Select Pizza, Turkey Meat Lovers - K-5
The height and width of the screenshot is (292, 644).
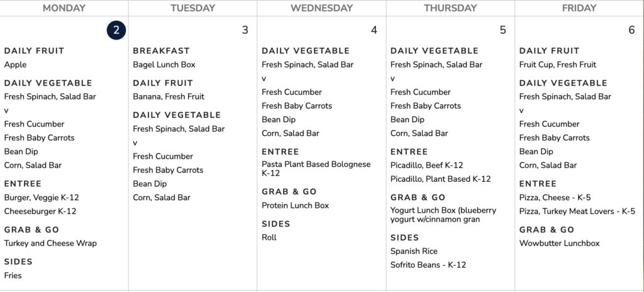point(577,211)
